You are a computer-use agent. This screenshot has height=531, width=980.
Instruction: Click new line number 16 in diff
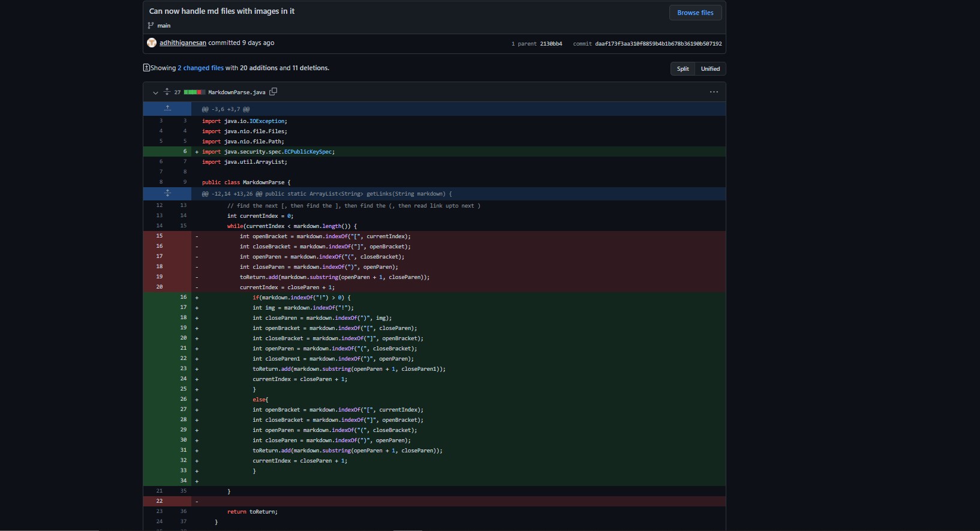[183, 297]
